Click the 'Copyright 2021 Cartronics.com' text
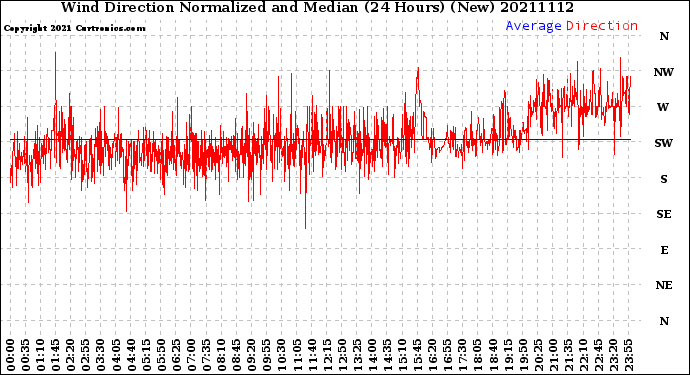Screen dimensions: 690x375 coord(74,28)
